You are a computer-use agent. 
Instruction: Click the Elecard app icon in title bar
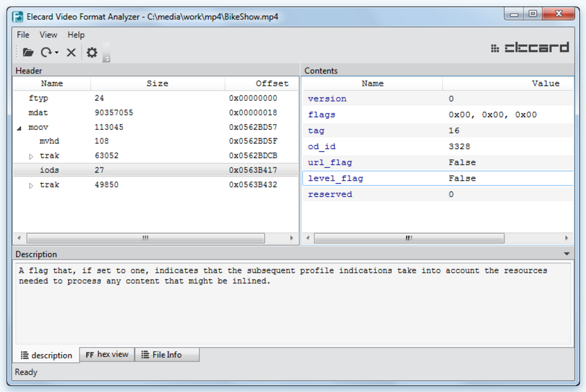pyautogui.click(x=18, y=17)
